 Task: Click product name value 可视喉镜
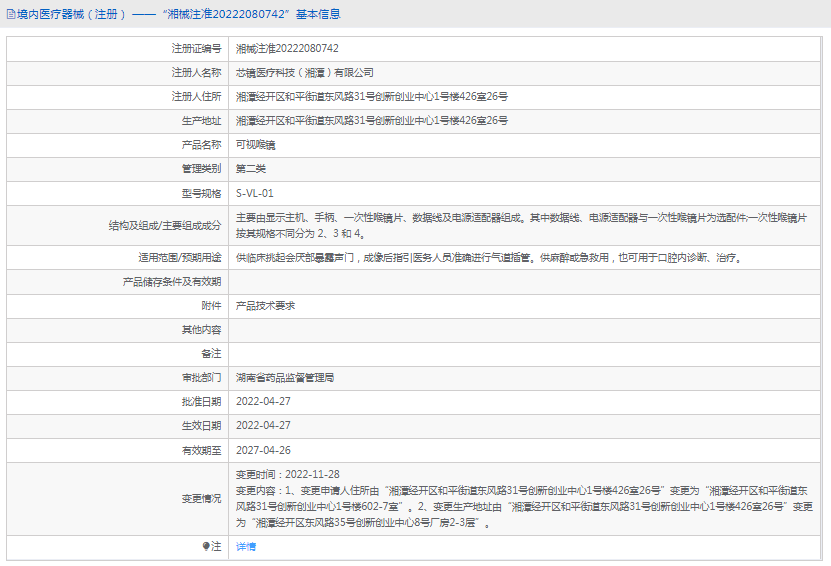click(x=255, y=145)
